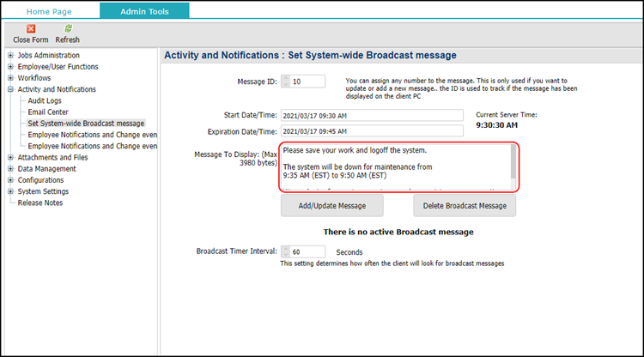
Task: Increase Message ID with up arrow
Action: [x=286, y=78]
